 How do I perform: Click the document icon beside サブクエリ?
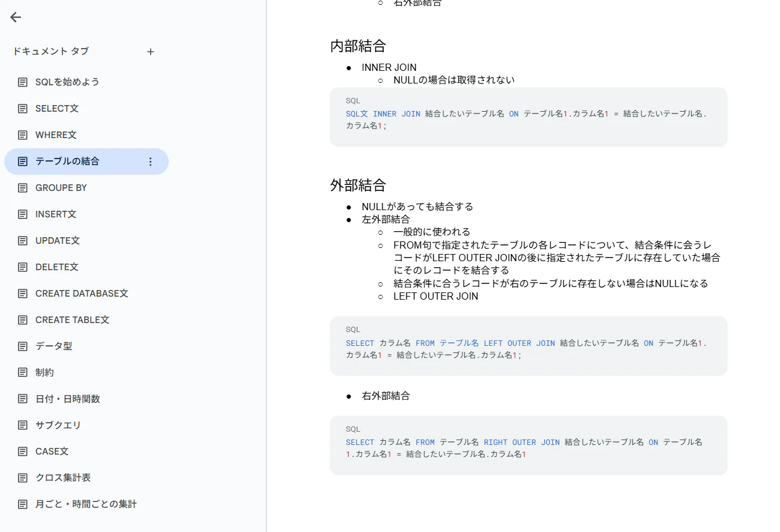click(x=23, y=425)
